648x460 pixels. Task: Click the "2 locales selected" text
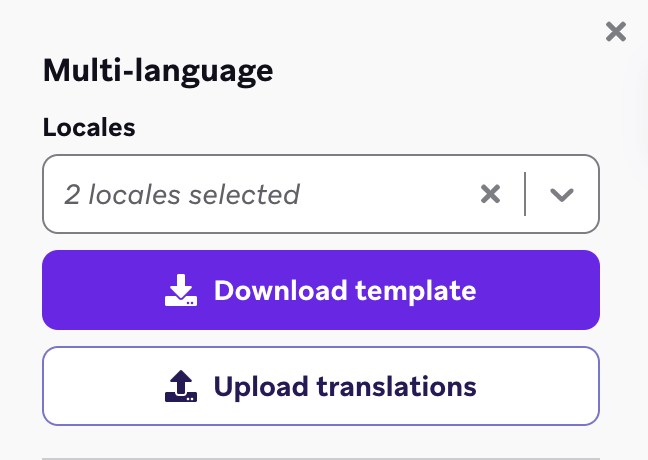182,194
